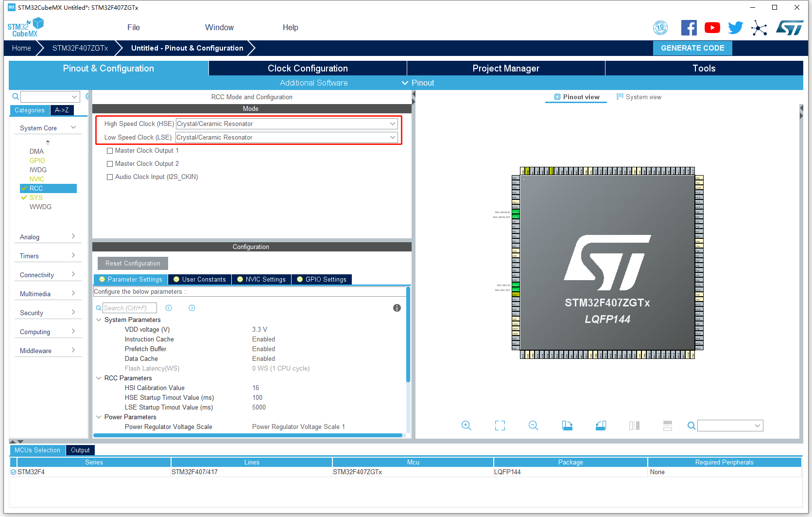Click the parameter list vertical scrollbar
812x517 pixels.
tap(408, 335)
